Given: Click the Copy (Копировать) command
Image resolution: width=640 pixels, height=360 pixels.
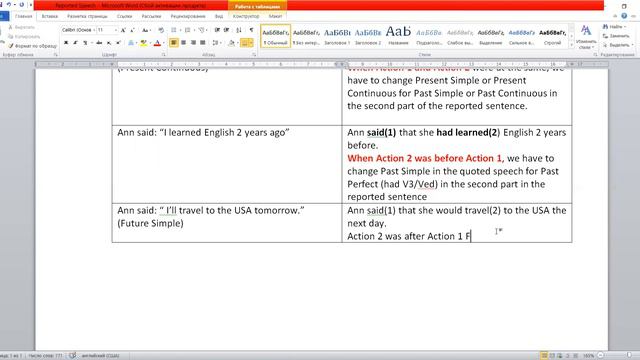Looking at the screenshot, I should click(x=24, y=37).
